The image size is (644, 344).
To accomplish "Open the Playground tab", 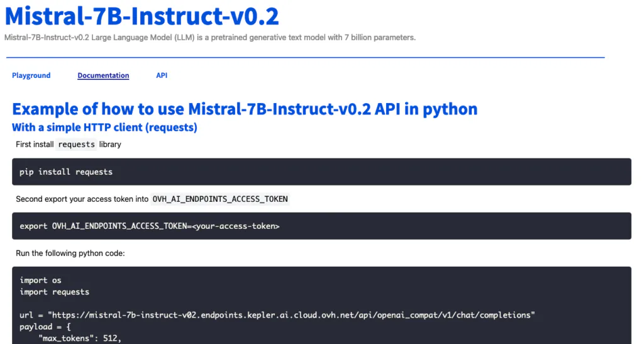I will pos(31,75).
